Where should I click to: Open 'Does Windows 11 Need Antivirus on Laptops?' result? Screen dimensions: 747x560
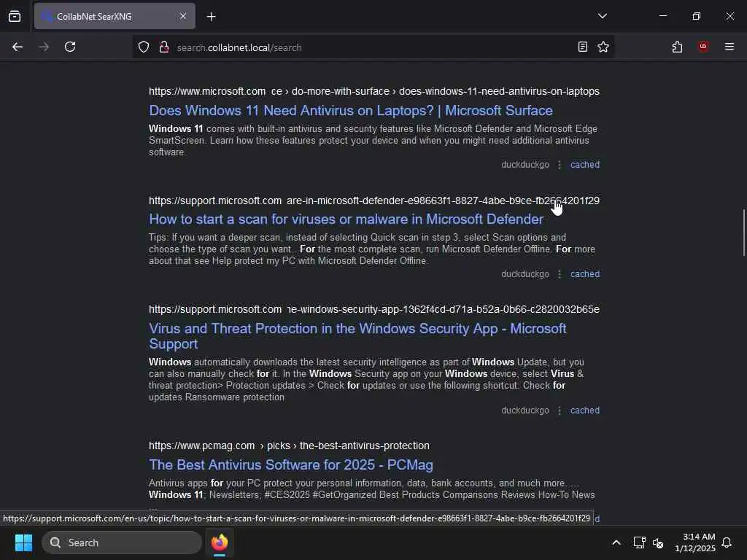(x=351, y=111)
